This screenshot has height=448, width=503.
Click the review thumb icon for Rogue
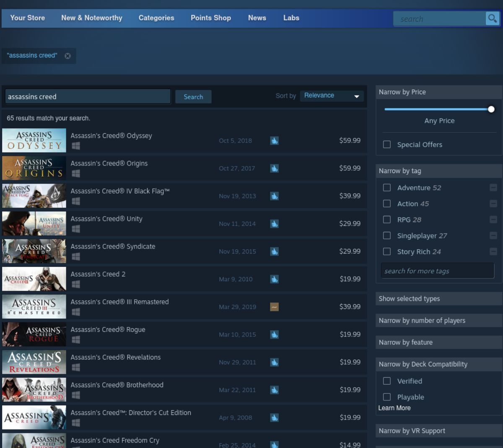(274, 334)
